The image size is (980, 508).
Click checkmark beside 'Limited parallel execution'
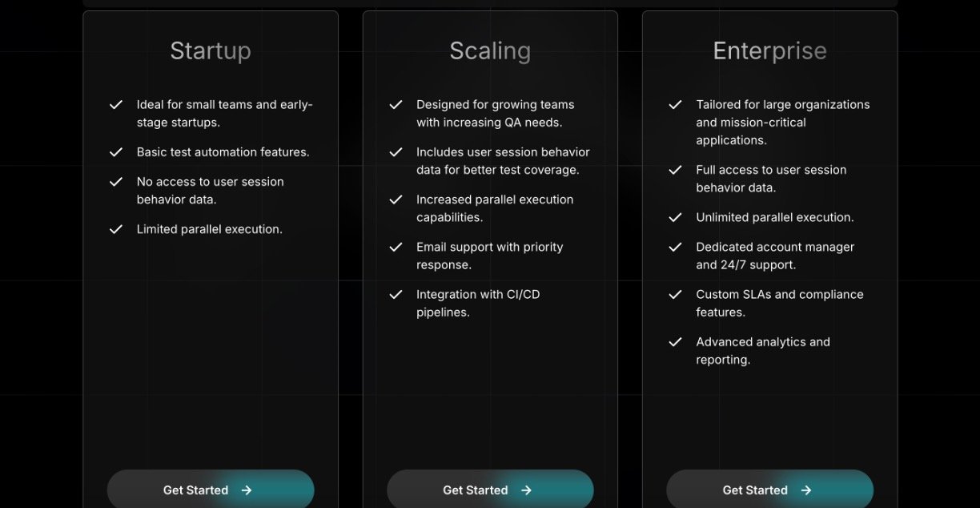tap(116, 229)
